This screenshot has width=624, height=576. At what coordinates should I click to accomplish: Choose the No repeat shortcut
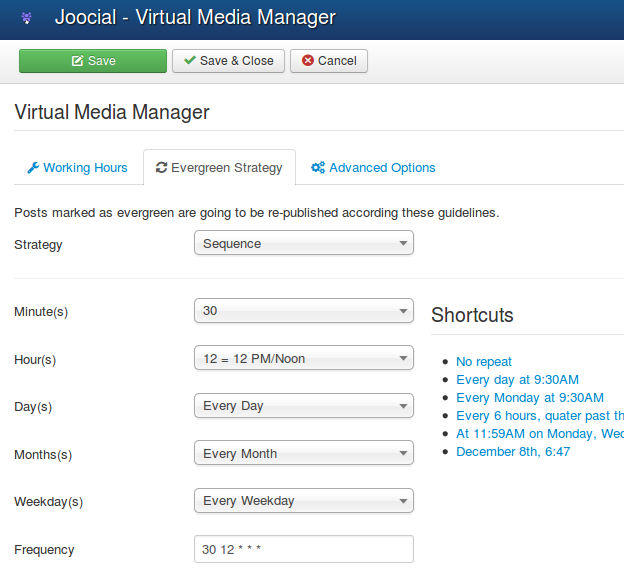click(484, 362)
